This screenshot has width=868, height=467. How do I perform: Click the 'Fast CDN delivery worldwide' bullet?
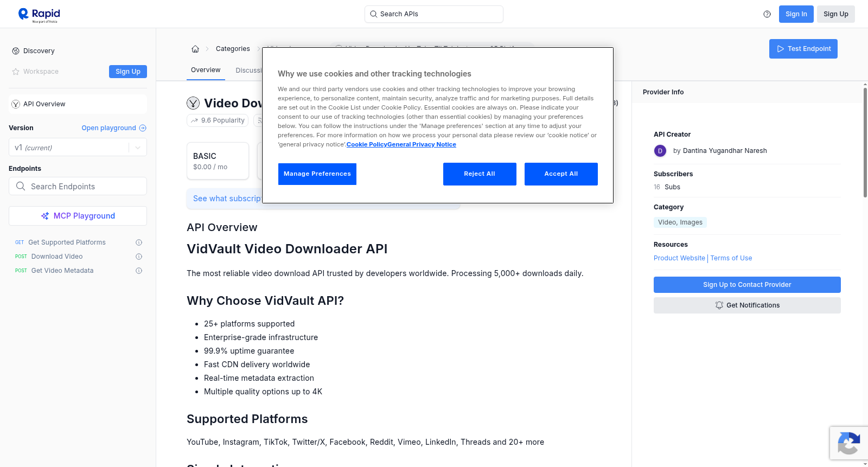pos(257,364)
